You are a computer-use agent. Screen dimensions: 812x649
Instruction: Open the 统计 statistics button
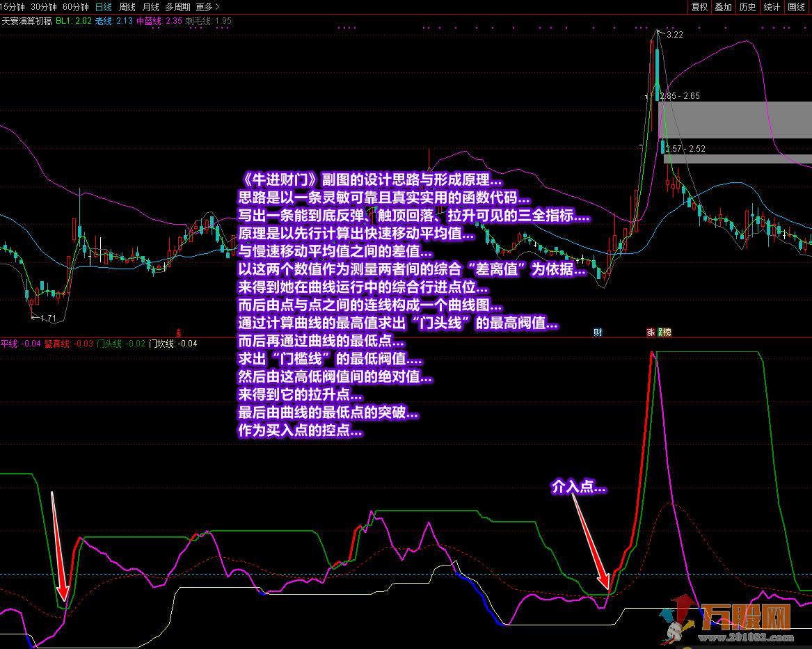(x=772, y=7)
